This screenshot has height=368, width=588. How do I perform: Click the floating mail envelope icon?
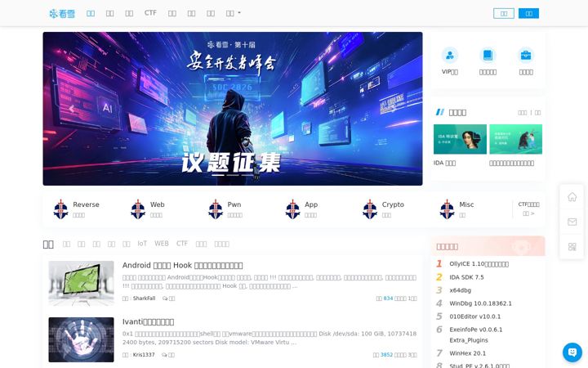click(x=572, y=222)
